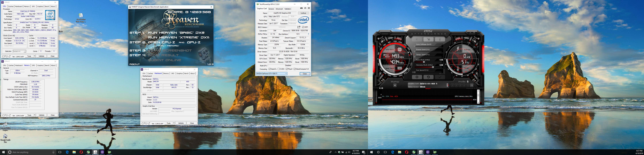Image resolution: width=644 pixels, height=155 pixels.
Task: Apply Afterburner settings with checkmark button
Action: pos(440,77)
